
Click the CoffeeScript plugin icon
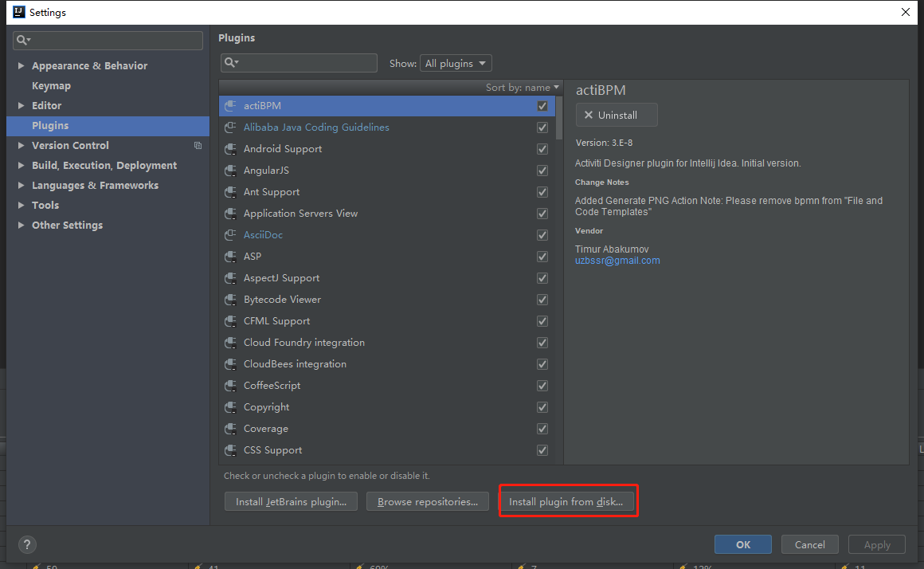point(230,386)
